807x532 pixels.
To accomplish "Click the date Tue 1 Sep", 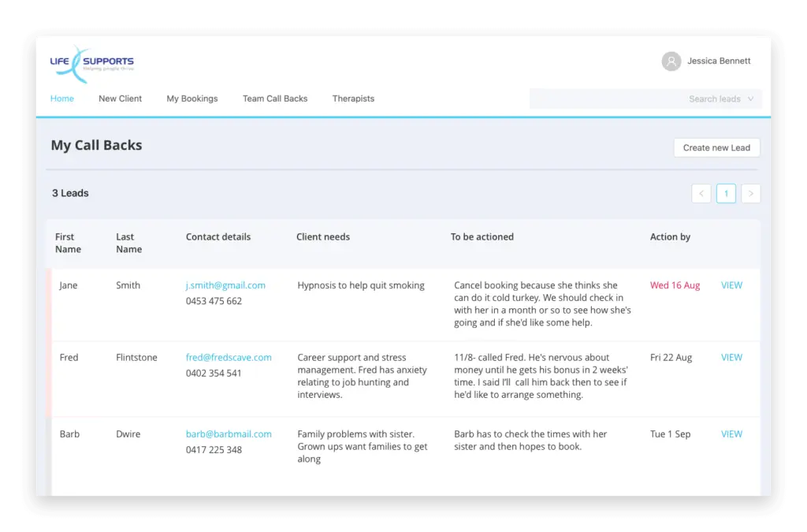I will tap(670, 433).
